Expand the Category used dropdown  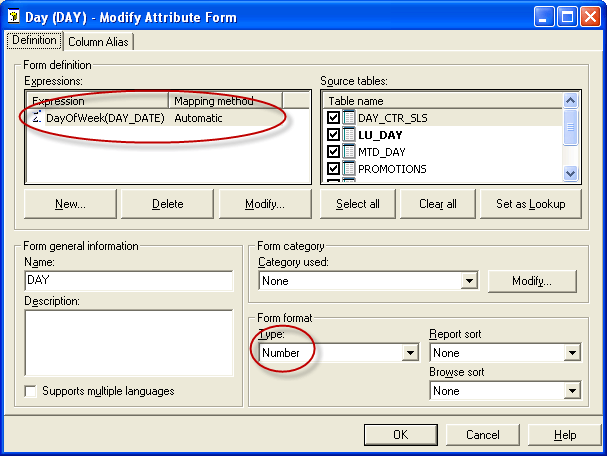tap(469, 282)
